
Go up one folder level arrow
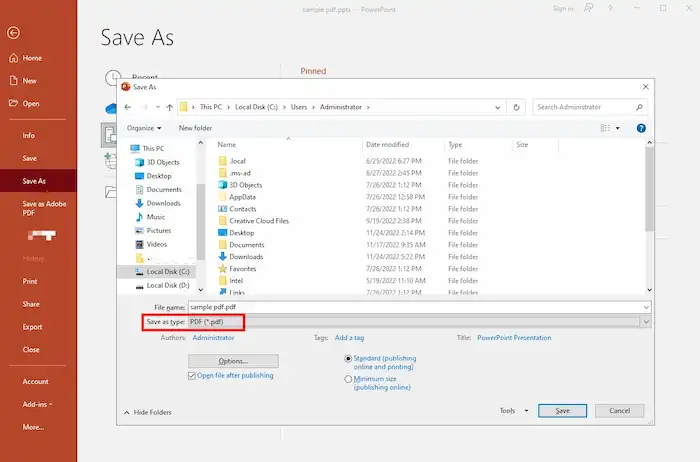[x=170, y=107]
